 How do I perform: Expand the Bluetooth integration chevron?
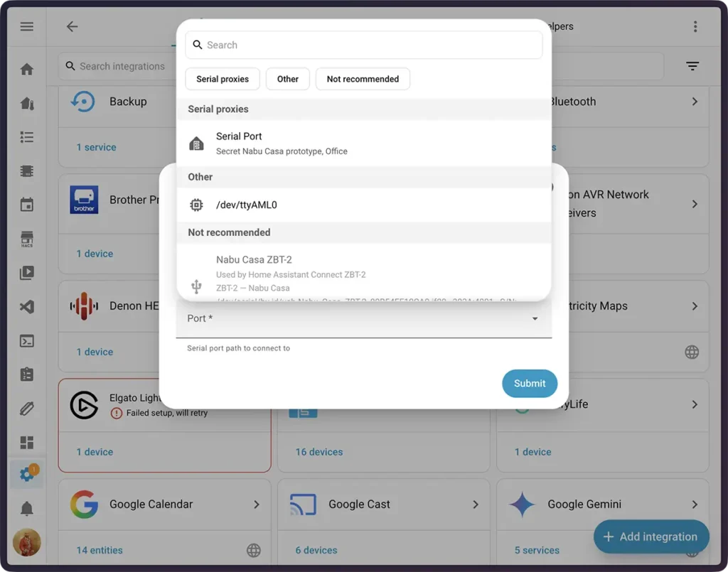tap(695, 102)
